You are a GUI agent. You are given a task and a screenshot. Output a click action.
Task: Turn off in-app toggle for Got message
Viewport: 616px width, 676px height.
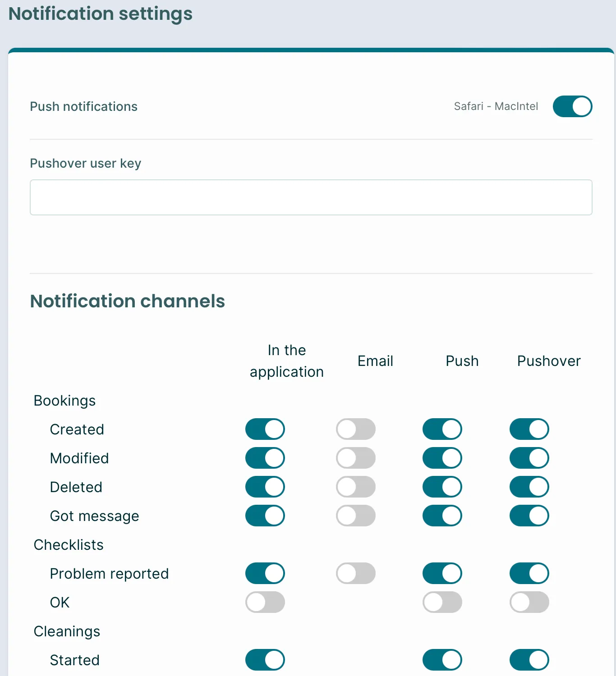265,516
